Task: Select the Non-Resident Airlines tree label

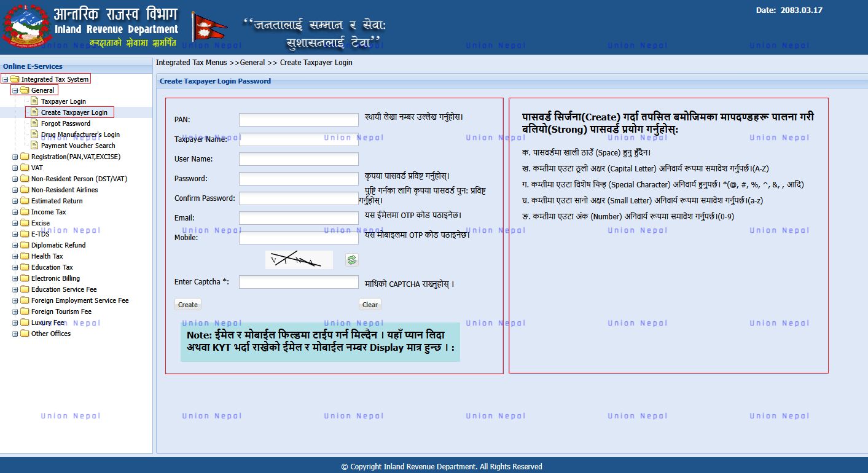Action: point(65,190)
